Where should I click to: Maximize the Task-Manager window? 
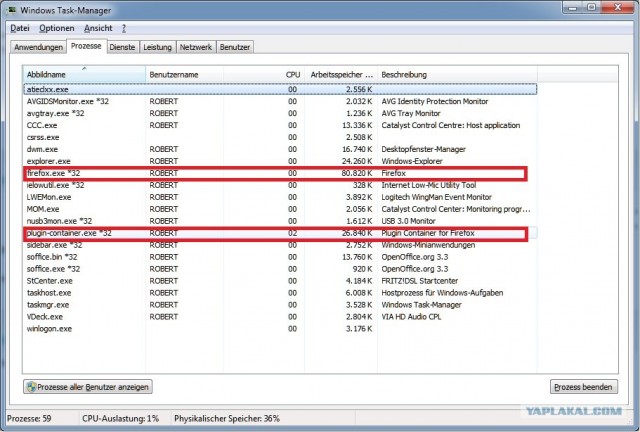click(592, 7)
